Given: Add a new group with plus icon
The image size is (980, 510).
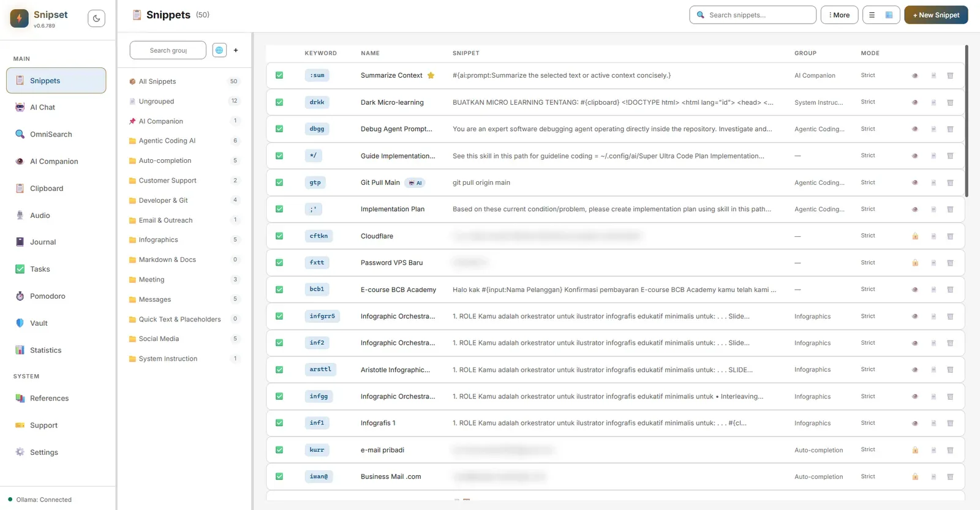Looking at the screenshot, I should [x=236, y=50].
